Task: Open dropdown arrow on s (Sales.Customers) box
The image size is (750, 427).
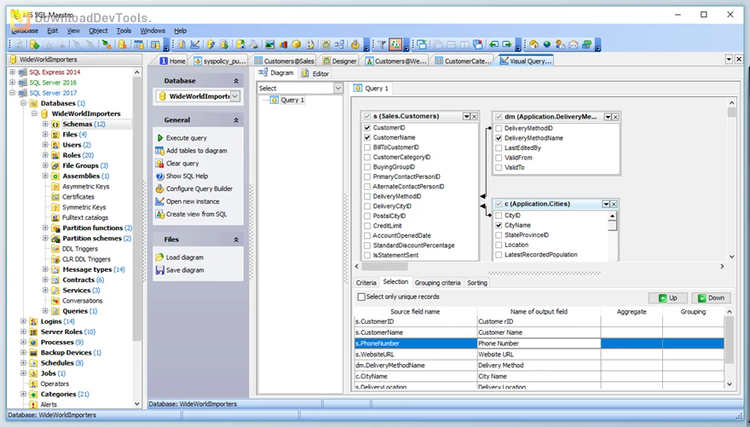Action: tap(466, 116)
